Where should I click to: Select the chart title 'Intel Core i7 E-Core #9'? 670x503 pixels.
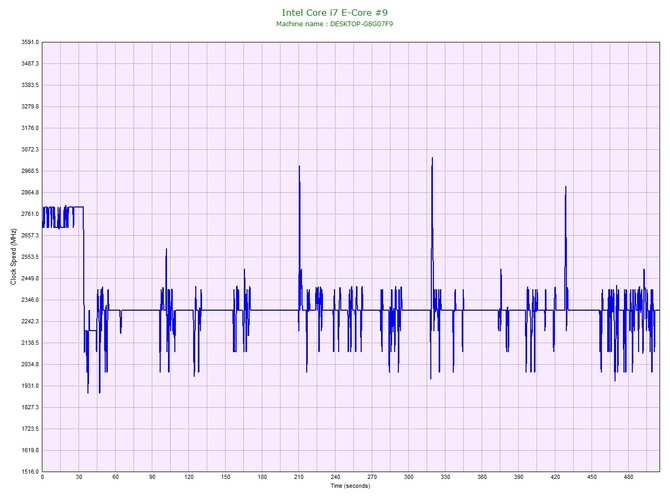click(x=335, y=13)
